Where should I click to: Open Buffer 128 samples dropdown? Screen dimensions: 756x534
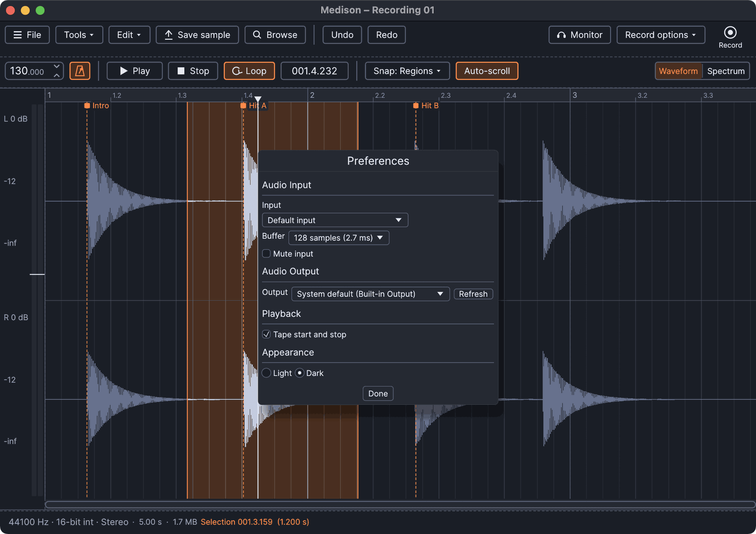(x=338, y=238)
